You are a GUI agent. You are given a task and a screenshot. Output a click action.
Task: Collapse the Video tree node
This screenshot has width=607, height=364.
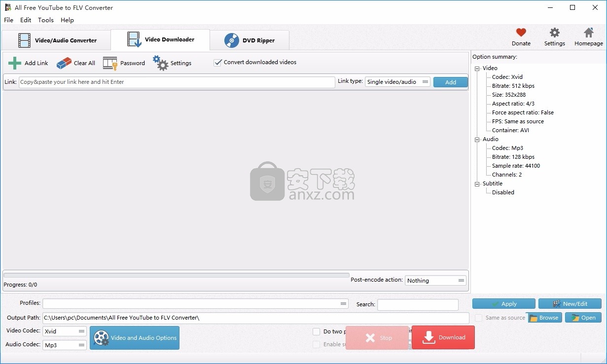coord(477,69)
